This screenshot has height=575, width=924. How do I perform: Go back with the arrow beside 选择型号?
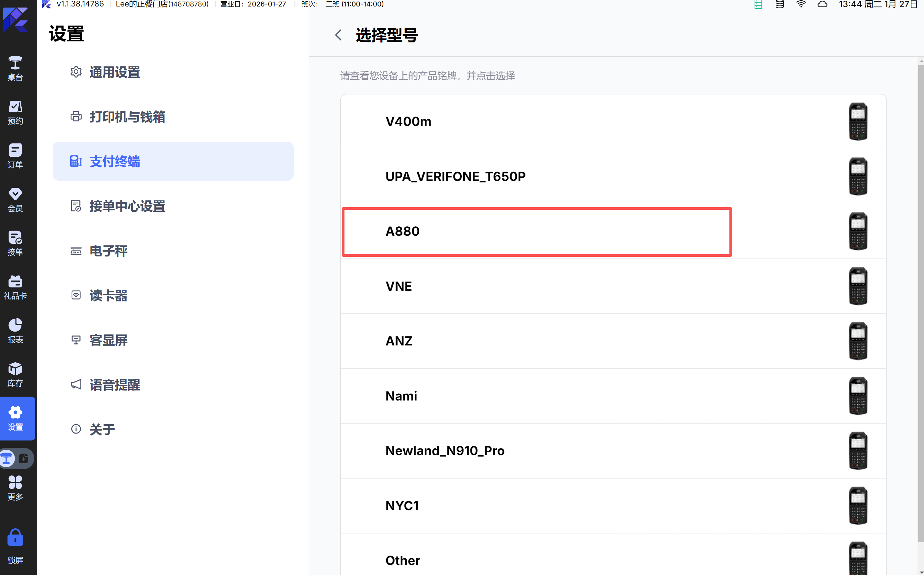[x=338, y=35]
